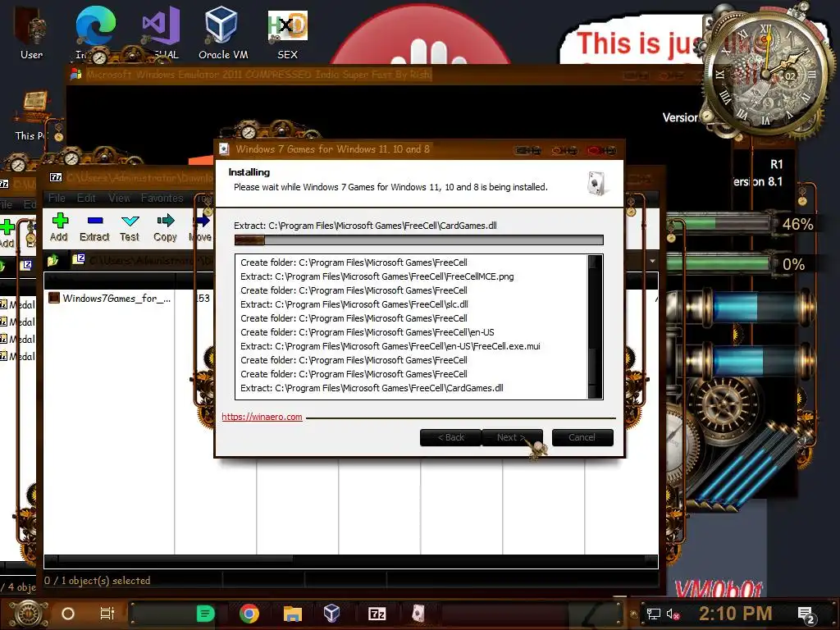Open the Edit menu in 7-Zip
840x630 pixels.
click(86, 199)
